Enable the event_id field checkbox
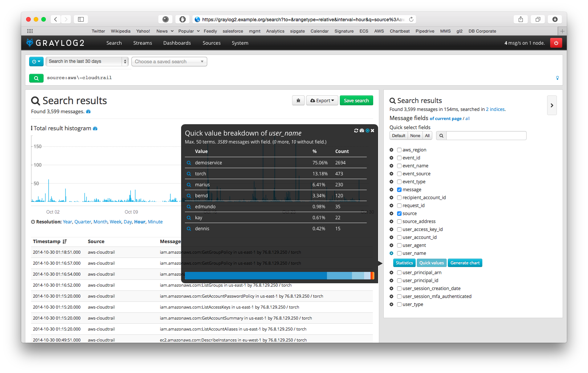Screen dimensions: 588x373 pyautogui.click(x=399, y=158)
